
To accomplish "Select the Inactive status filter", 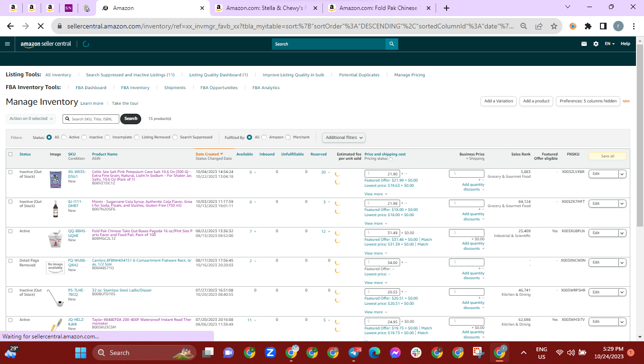I will 84,137.
